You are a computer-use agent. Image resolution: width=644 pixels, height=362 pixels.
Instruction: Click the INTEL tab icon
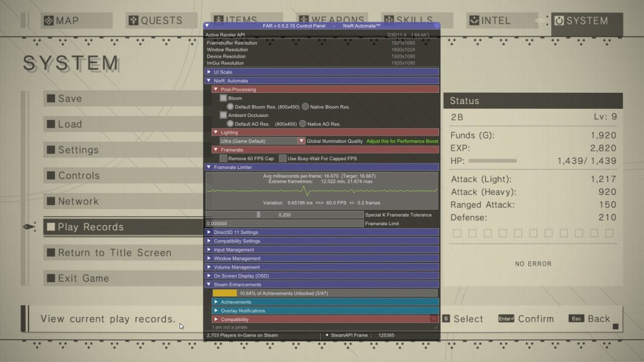(x=474, y=20)
